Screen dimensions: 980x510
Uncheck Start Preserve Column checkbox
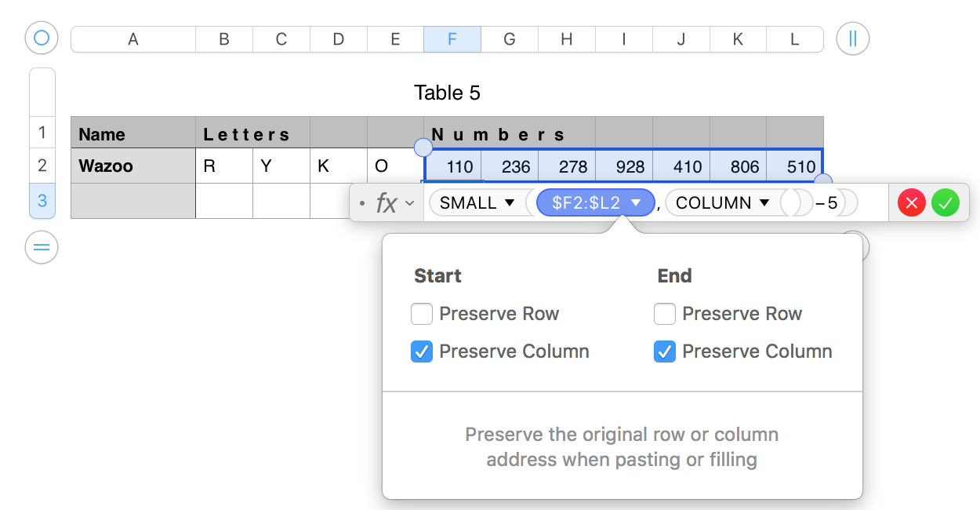[422, 352]
